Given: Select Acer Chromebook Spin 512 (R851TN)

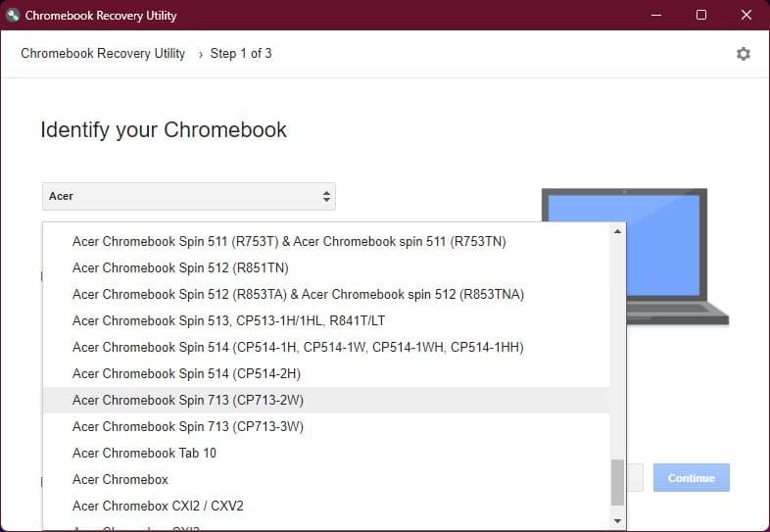Looking at the screenshot, I should (x=326, y=268).
